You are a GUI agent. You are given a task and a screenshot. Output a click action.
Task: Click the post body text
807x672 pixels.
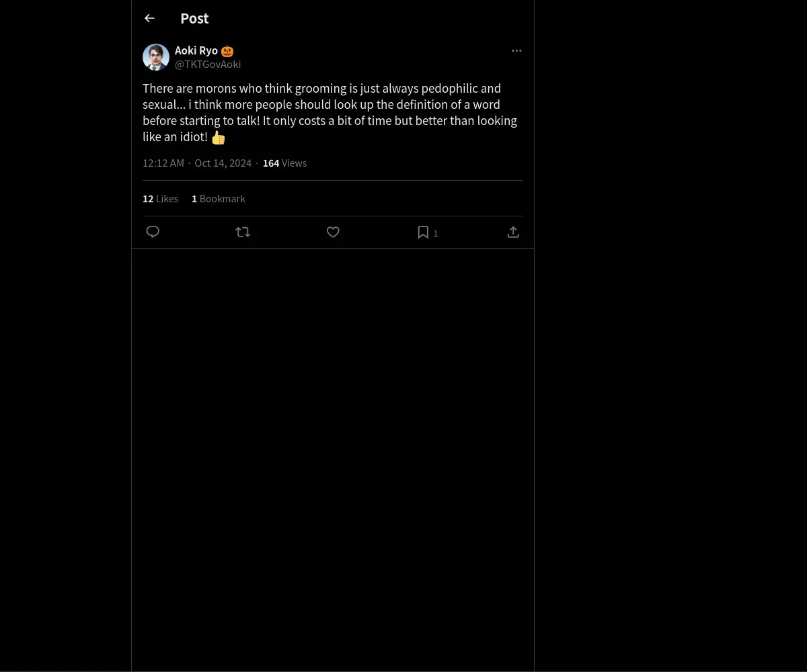point(330,112)
